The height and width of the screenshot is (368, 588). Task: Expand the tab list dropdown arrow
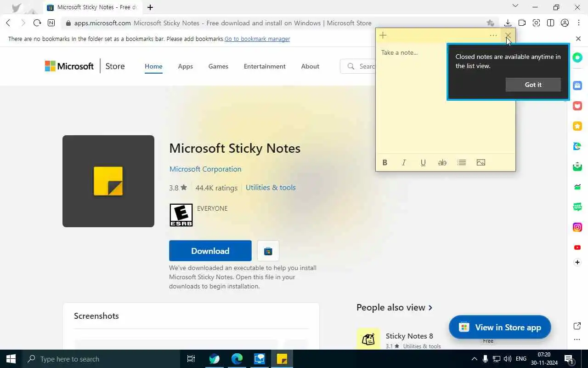(515, 6)
